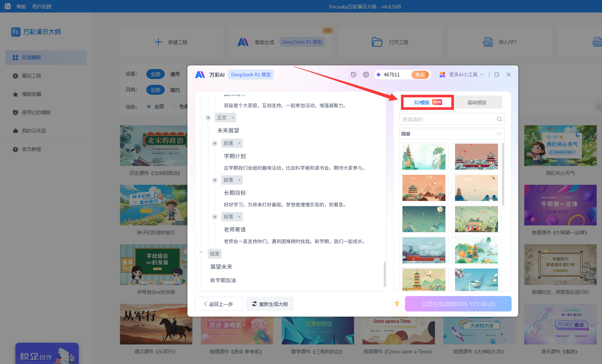Viewport: 602px width, 364px height.
Task: Click the orange 购买 button
Action: pyautogui.click(x=420, y=75)
